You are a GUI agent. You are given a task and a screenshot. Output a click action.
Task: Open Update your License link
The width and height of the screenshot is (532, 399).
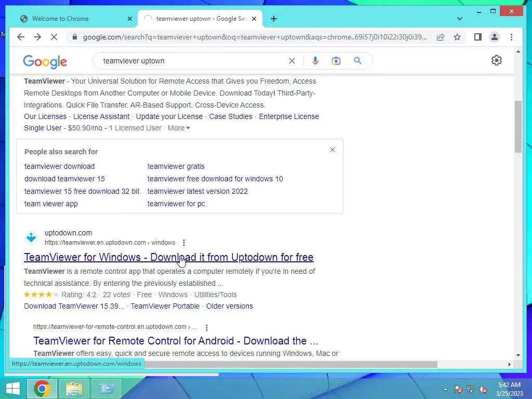(x=169, y=116)
